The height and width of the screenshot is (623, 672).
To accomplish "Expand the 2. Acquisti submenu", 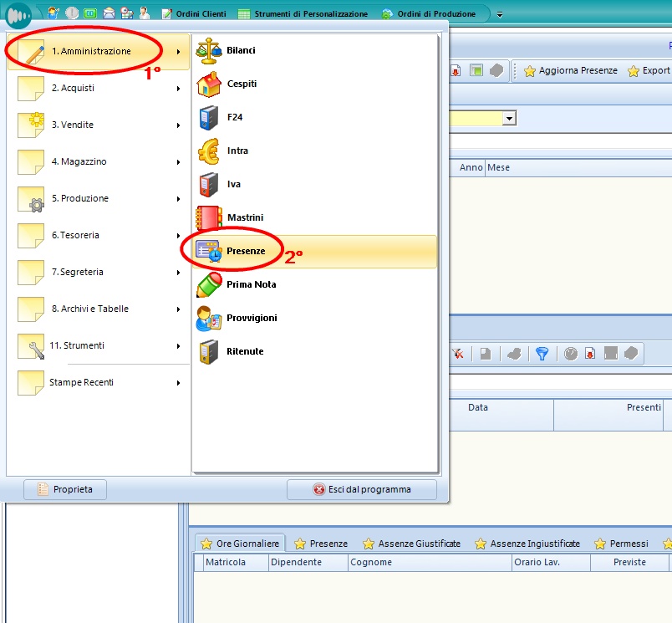I will [x=99, y=88].
